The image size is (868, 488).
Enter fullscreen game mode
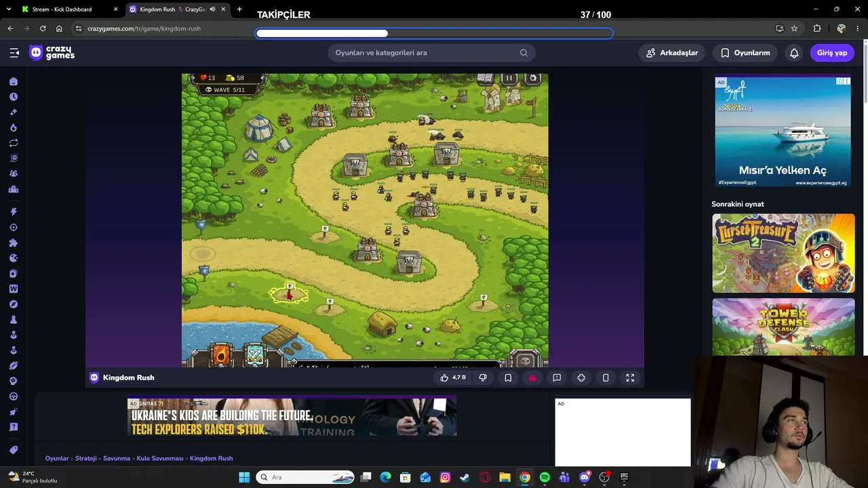[630, 378]
